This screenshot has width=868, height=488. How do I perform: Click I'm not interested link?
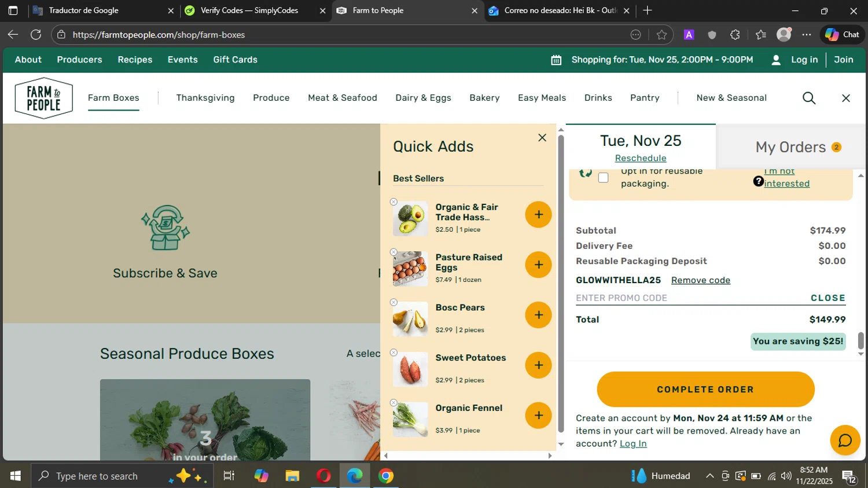[786, 177]
